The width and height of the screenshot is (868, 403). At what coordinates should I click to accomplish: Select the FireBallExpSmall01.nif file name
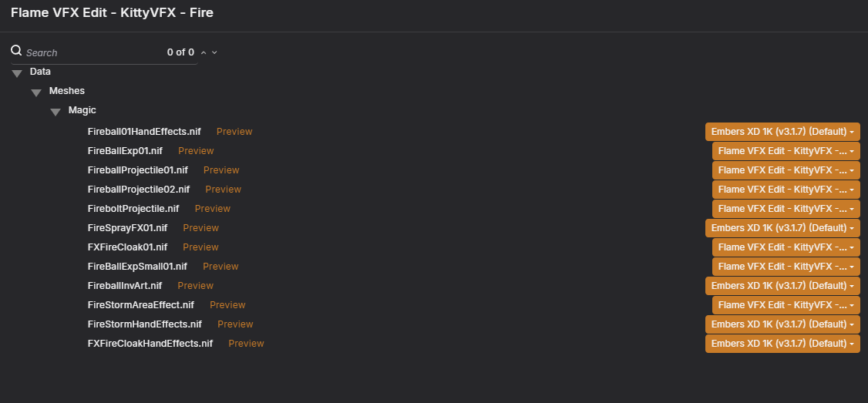[137, 267]
